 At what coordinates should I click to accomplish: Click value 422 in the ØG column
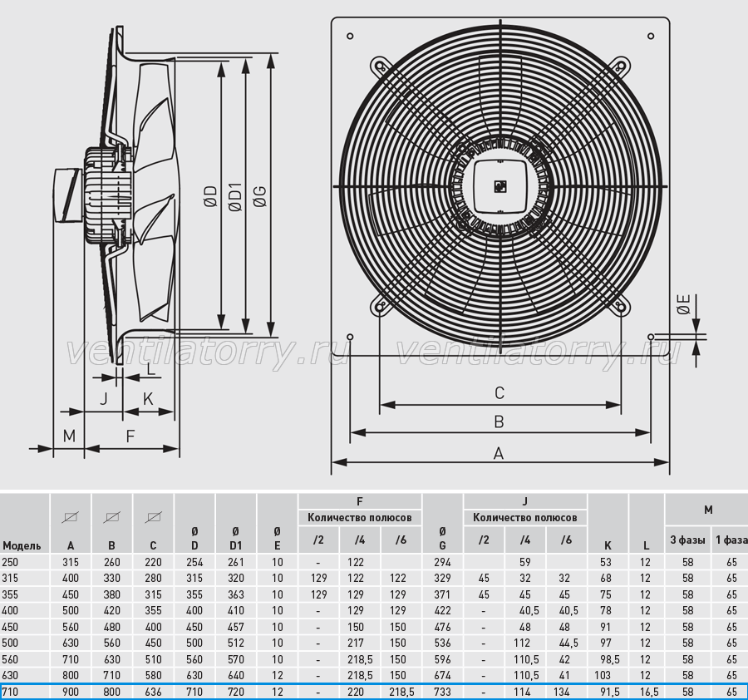(x=442, y=610)
